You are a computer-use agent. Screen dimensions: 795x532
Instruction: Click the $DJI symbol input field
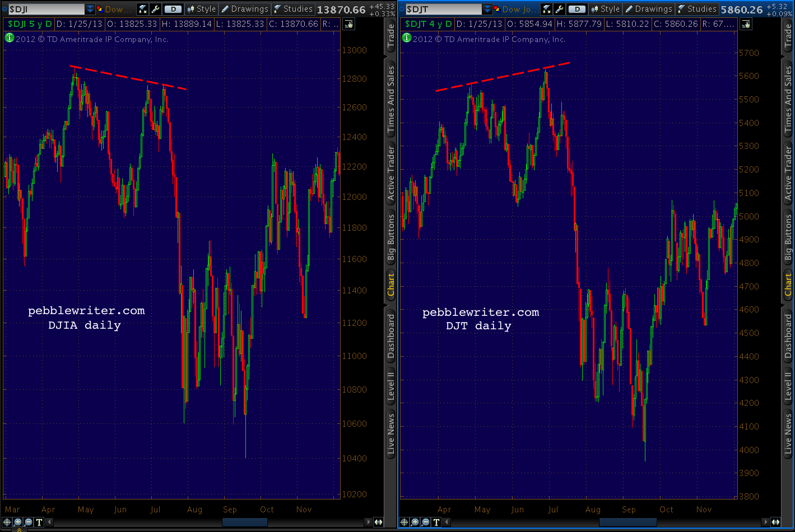pos(46,9)
